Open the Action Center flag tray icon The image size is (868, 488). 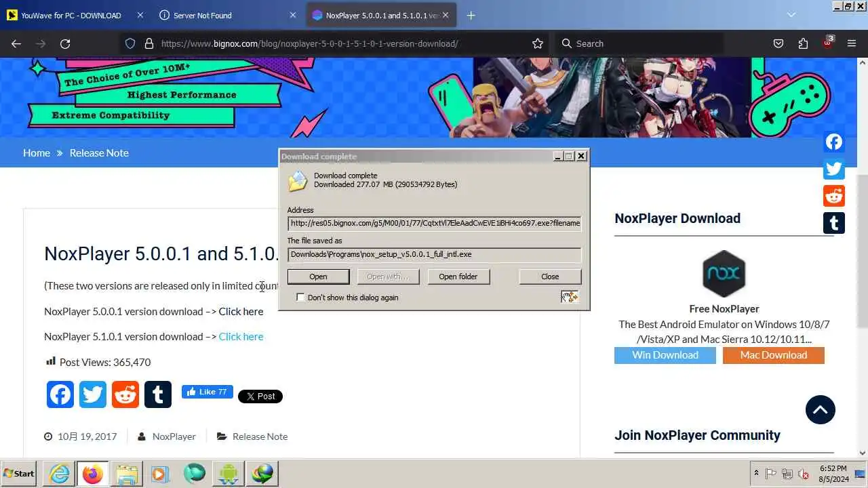771,474
